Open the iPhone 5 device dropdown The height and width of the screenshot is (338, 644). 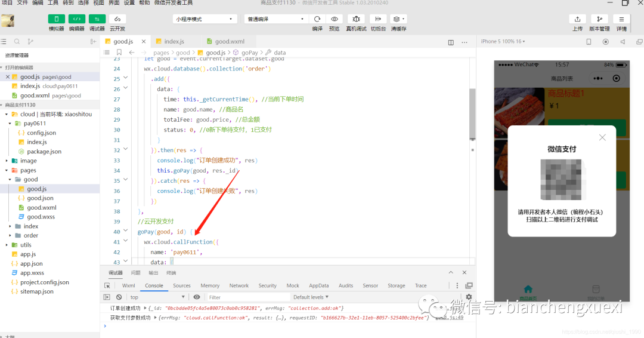point(503,42)
